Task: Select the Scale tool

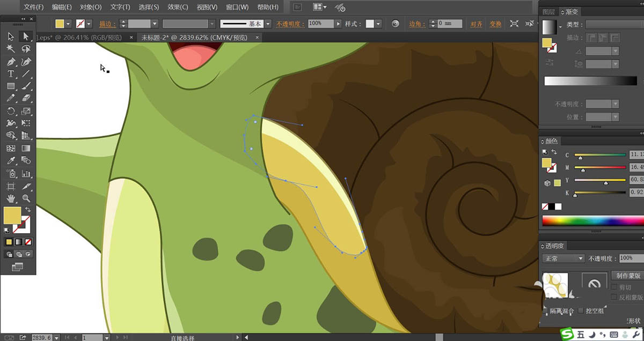Action: [25, 111]
